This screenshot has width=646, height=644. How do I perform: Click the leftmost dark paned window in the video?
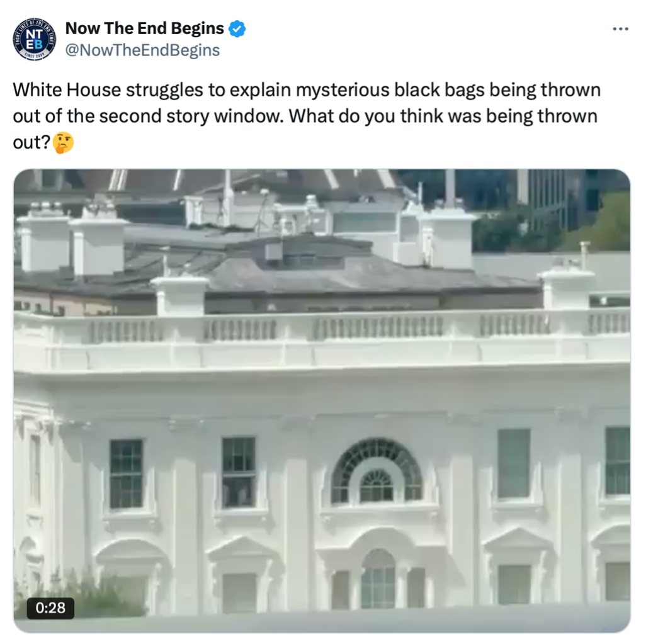click(x=127, y=474)
